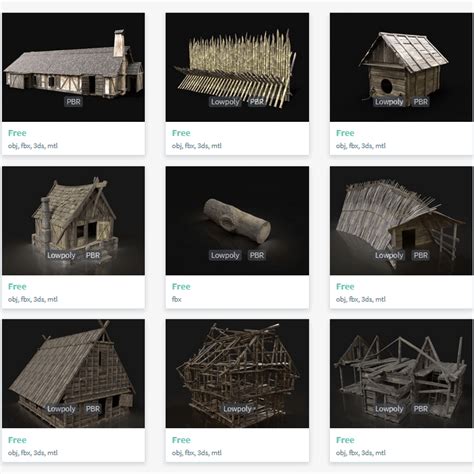Open the wooden spike palisade model thumbnail

[237, 67]
